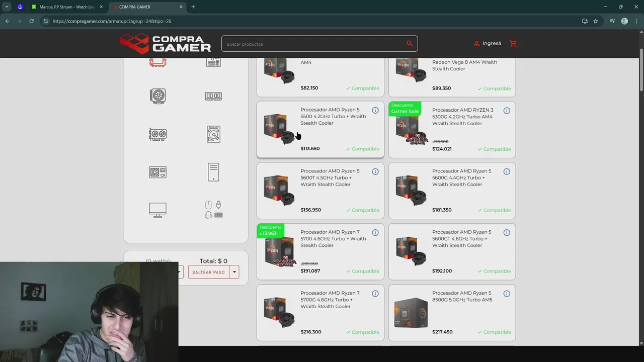
Task: Select the Ryzen 5 5600GT product image
Action: [x=411, y=251]
